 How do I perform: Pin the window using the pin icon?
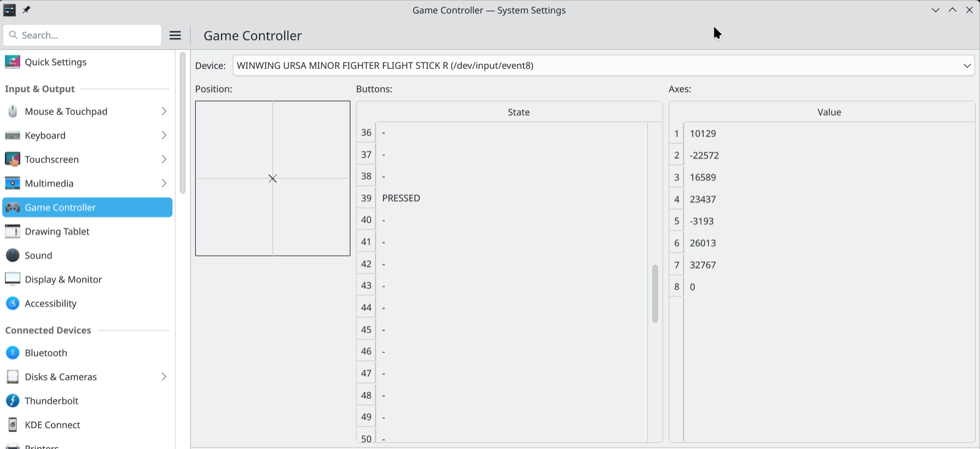pos(26,10)
